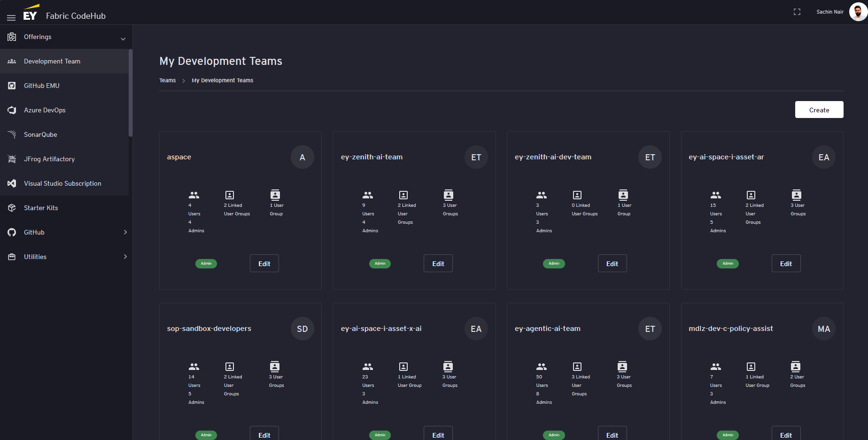This screenshot has width=868, height=440.
Task: Click the Teams breadcrumb link
Action: tap(167, 80)
